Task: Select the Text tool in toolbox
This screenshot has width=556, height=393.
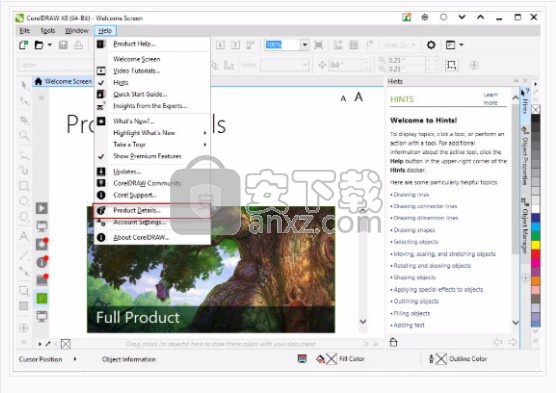Action: tap(24, 236)
